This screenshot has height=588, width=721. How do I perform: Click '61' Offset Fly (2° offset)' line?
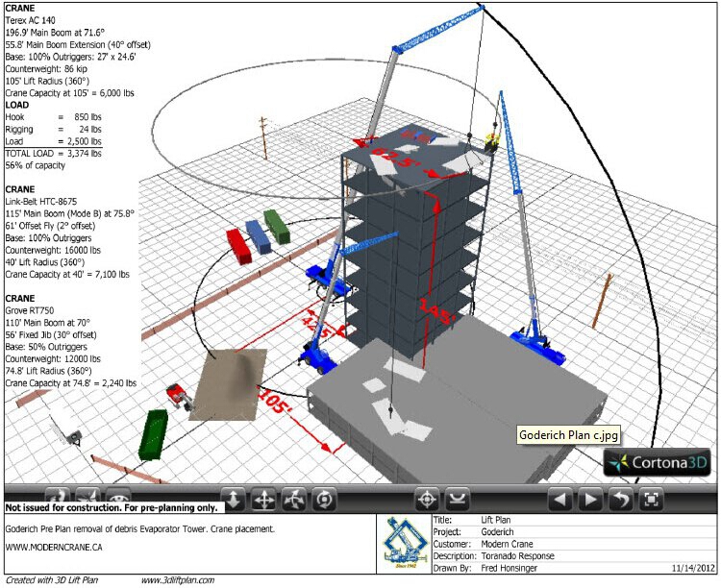[50, 226]
